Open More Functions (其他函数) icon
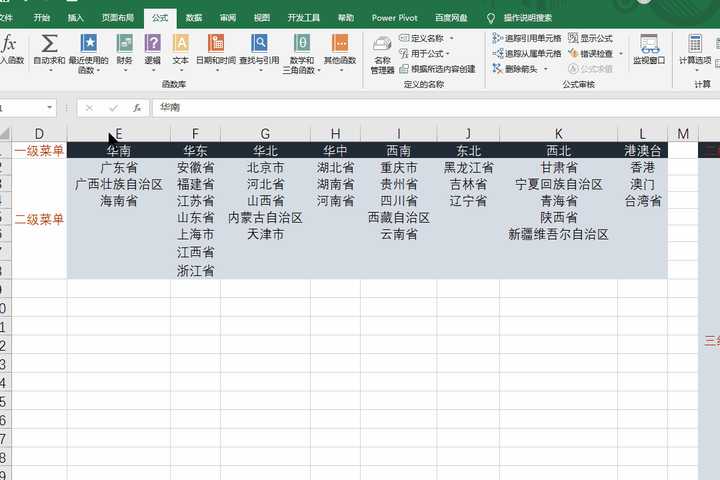 pyautogui.click(x=340, y=43)
